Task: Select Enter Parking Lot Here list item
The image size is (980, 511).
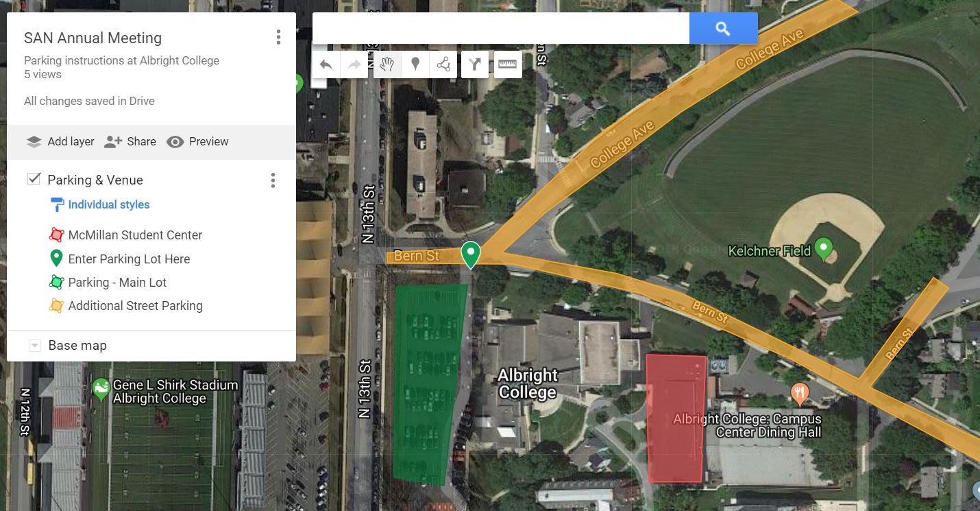Action: pyautogui.click(x=129, y=259)
